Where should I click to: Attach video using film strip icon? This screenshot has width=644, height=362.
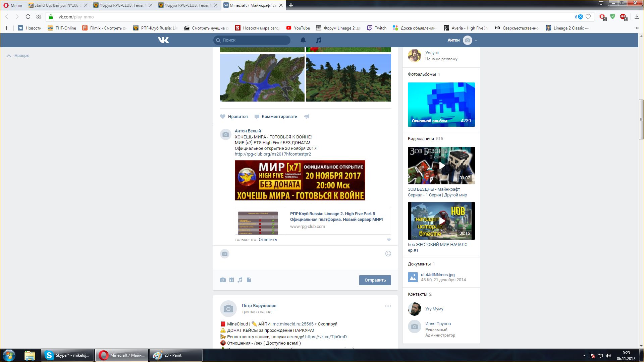(231, 280)
